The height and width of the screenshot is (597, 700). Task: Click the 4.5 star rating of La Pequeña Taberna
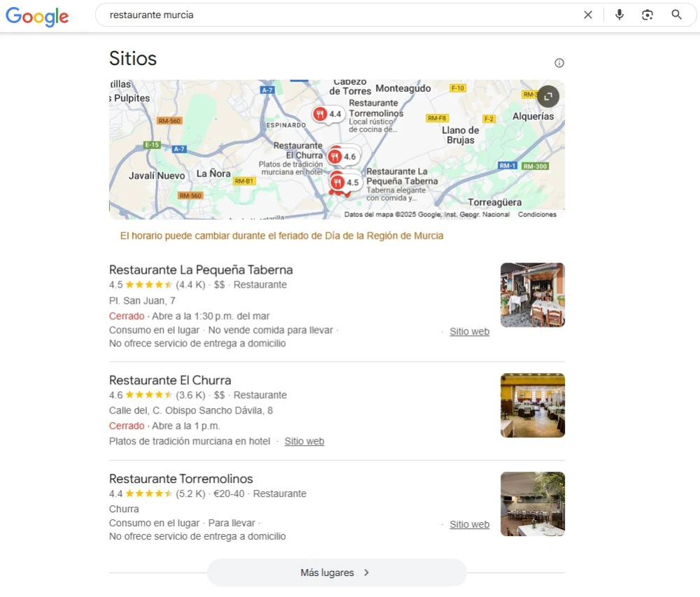[x=141, y=285]
